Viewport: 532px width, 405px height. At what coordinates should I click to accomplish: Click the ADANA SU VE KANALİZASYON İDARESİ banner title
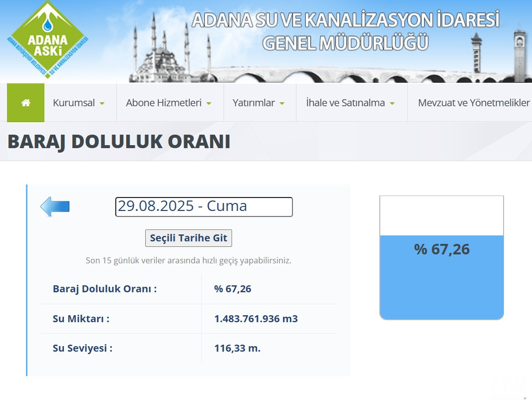[x=345, y=19]
